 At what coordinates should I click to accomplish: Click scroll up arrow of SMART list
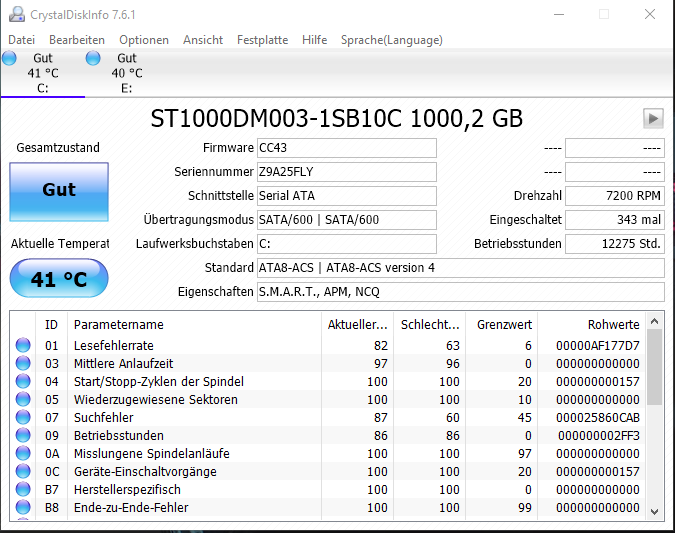coord(655,321)
